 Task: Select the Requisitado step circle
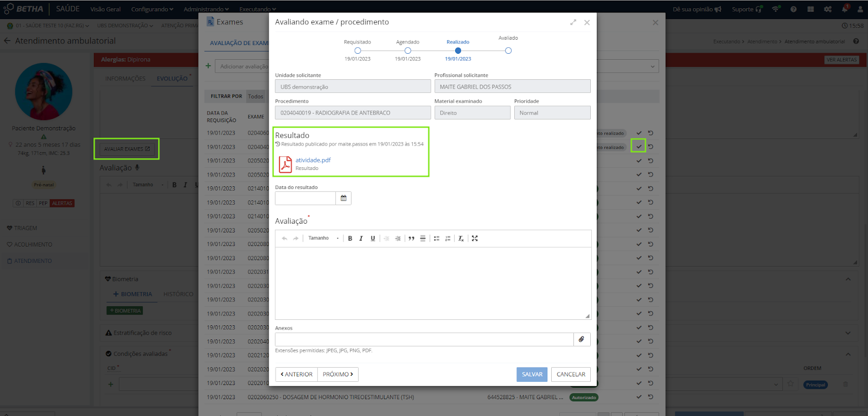coord(358,51)
